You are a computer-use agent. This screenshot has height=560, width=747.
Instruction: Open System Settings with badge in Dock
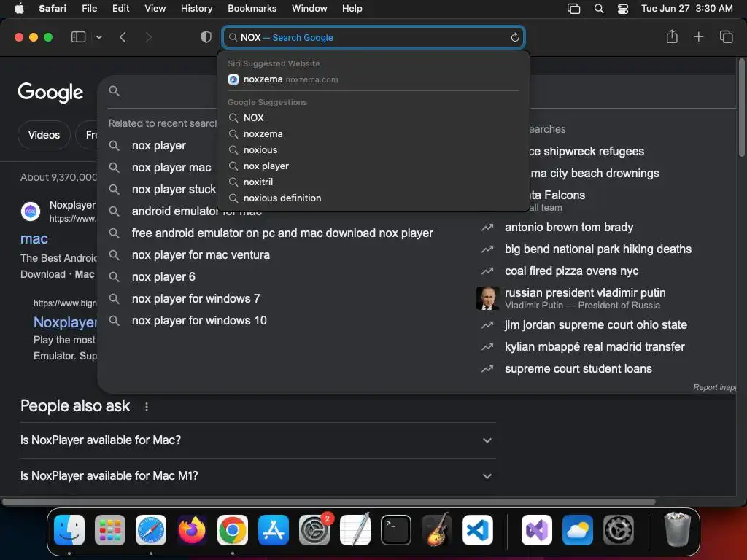(314, 529)
